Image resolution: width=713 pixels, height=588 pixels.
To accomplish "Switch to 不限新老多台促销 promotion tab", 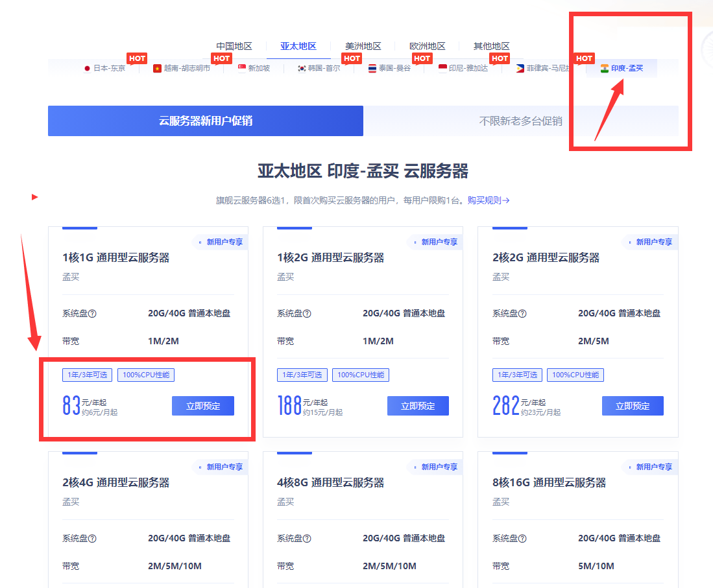I will pos(520,121).
